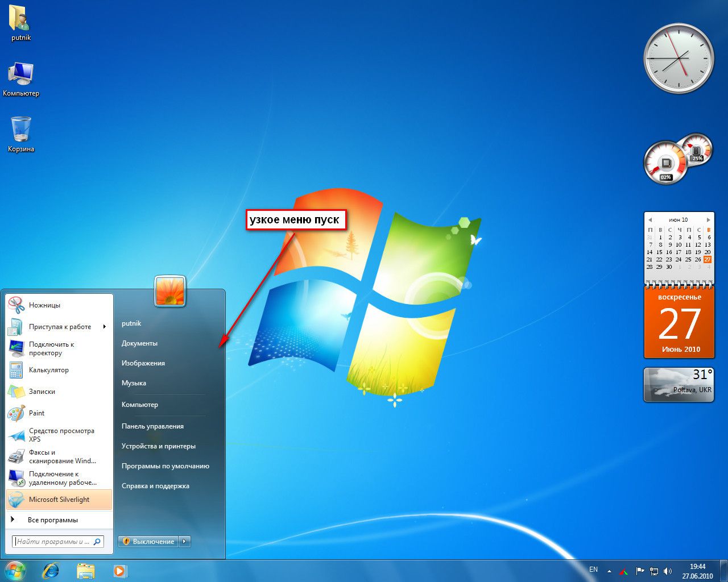This screenshot has width=728, height=582.
Task: Go to next month in calendar gadget
Action: click(708, 220)
